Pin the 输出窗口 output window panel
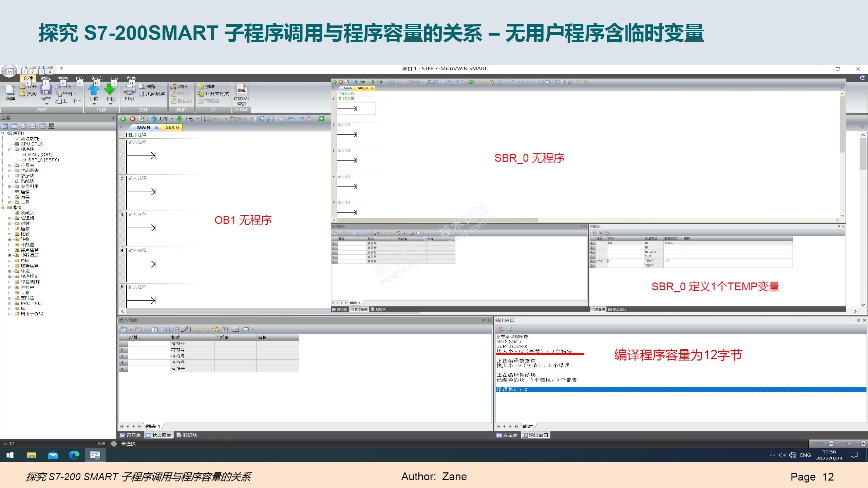Image resolution: width=868 pixels, height=488 pixels. (858, 320)
